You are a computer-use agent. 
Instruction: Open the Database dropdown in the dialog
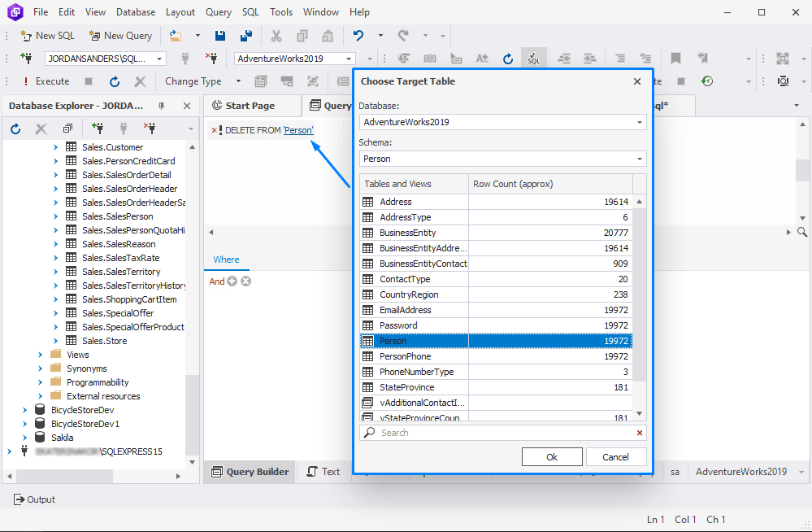coord(640,122)
